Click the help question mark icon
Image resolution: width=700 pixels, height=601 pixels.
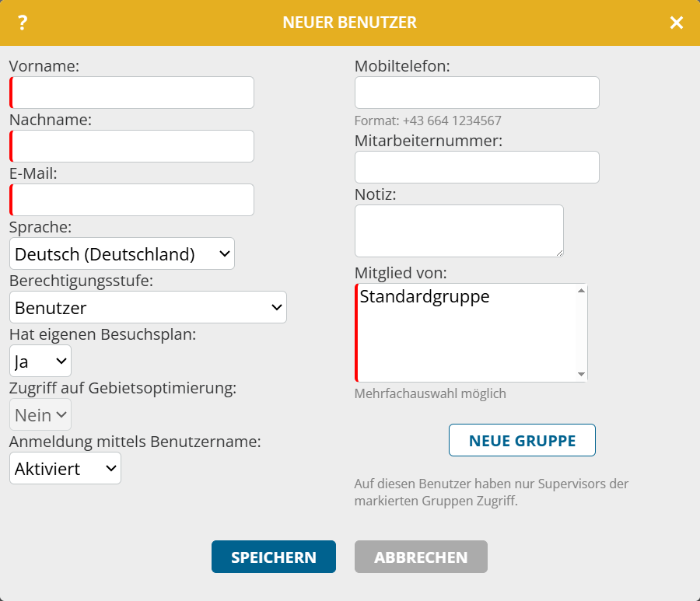pyautogui.click(x=23, y=23)
